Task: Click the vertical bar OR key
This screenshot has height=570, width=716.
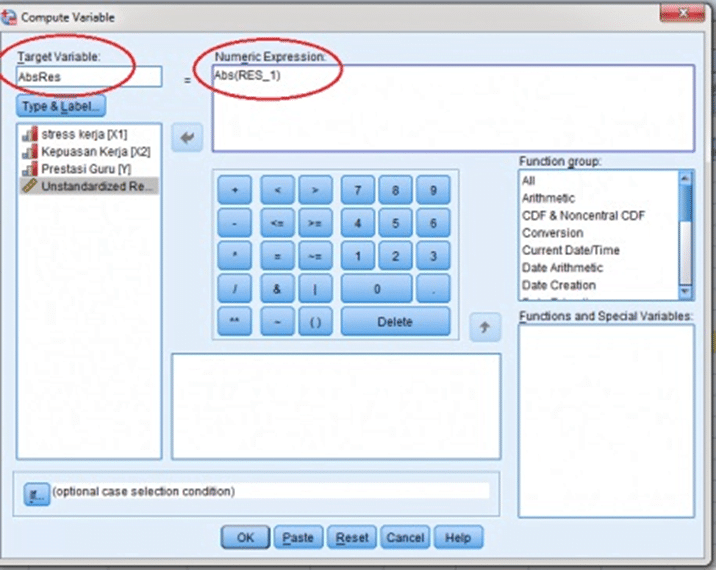Action: (x=315, y=289)
